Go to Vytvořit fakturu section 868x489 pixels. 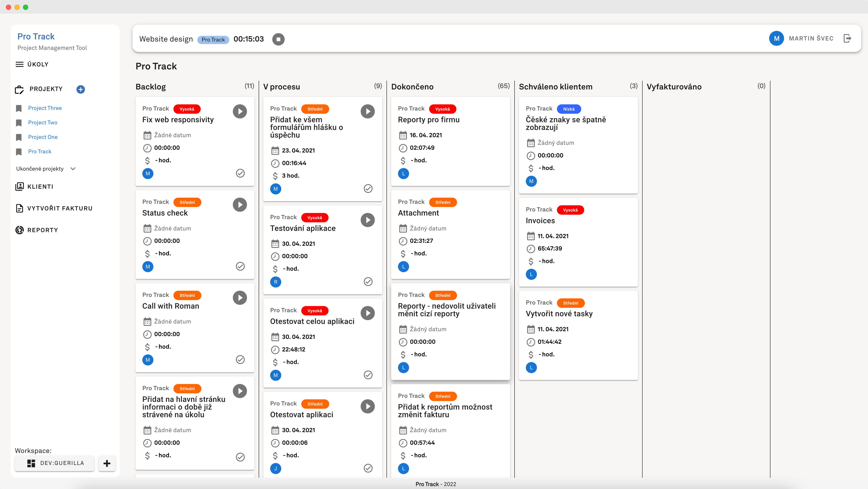(x=59, y=209)
